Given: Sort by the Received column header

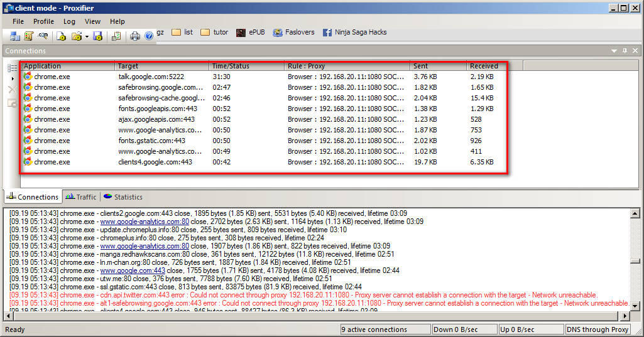Looking at the screenshot, I should [x=494, y=66].
